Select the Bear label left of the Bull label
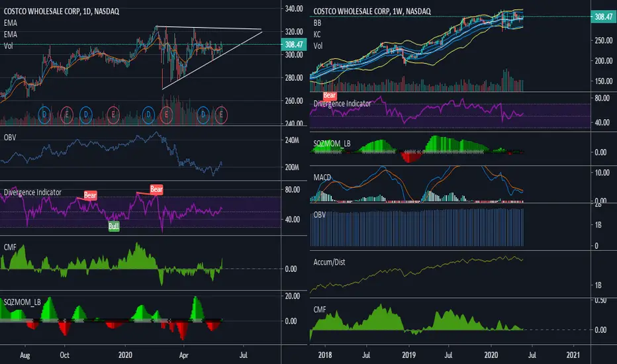This screenshot has height=364, width=617. tap(90, 195)
